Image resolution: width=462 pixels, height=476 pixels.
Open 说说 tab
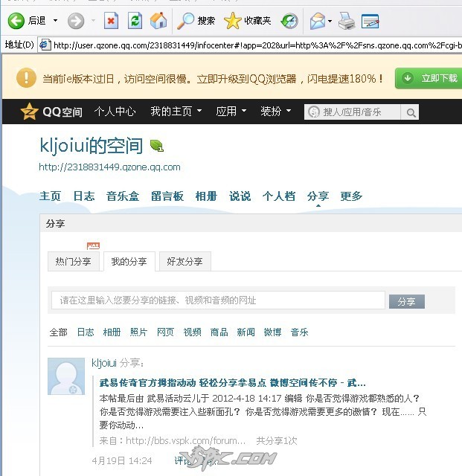pyautogui.click(x=240, y=196)
